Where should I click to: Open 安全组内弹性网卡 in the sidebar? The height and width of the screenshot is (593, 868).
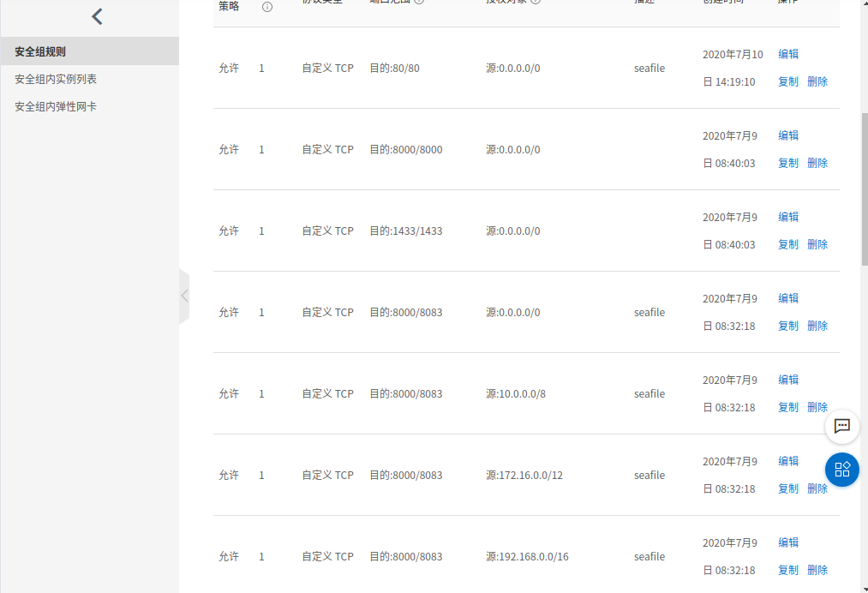click(56, 106)
